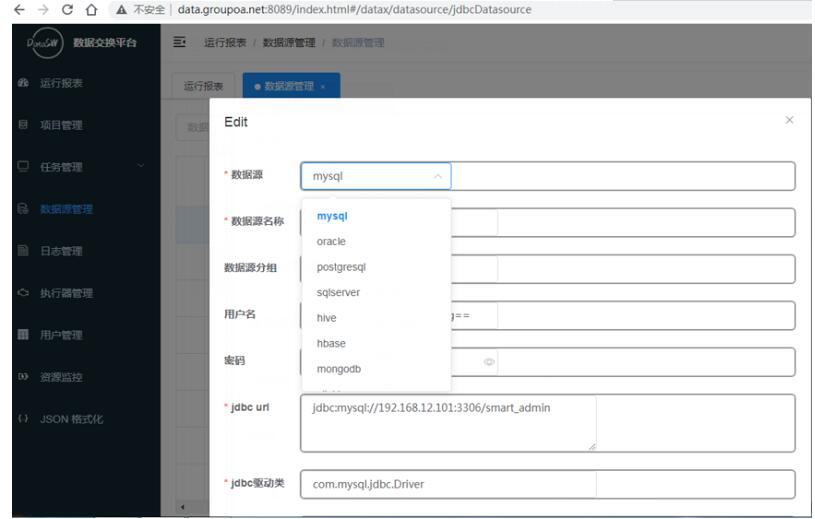Expand the 任务管理 submenu chevron
The image size is (815, 519).
pyautogui.click(x=141, y=166)
